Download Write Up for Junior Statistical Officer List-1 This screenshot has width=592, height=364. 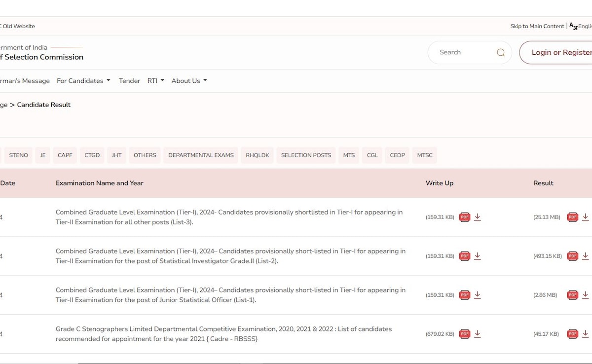point(478,295)
